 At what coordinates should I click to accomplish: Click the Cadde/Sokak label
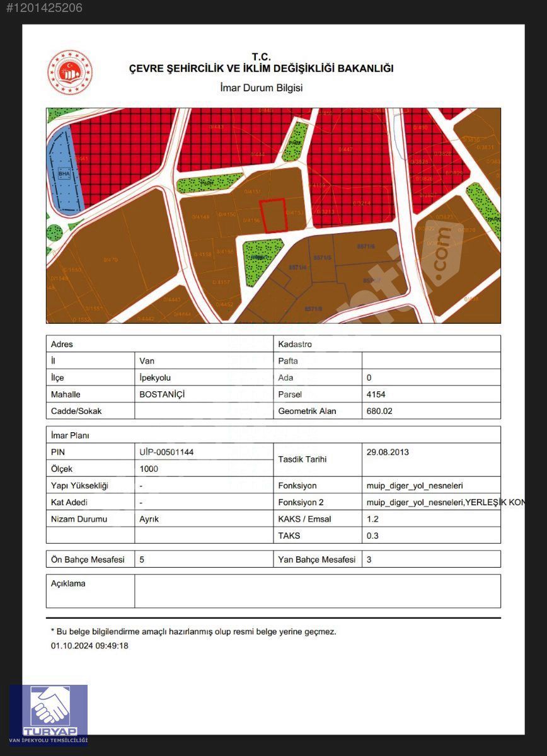[76, 411]
